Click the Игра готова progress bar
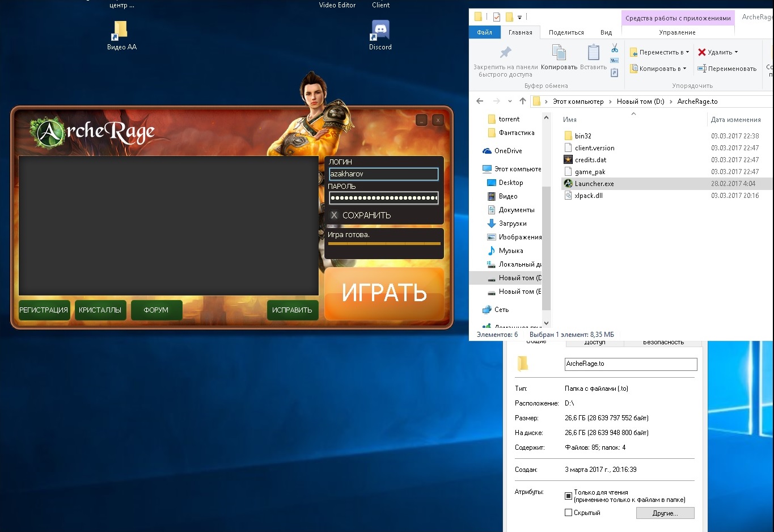Image resolution: width=774 pixels, height=532 pixels. tap(384, 243)
